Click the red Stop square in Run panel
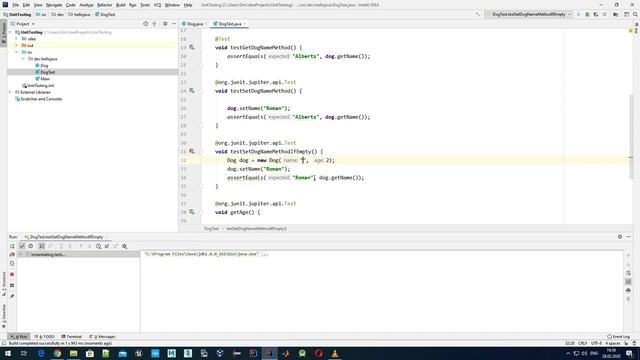Viewport: 640px width, 360px height. (12, 275)
